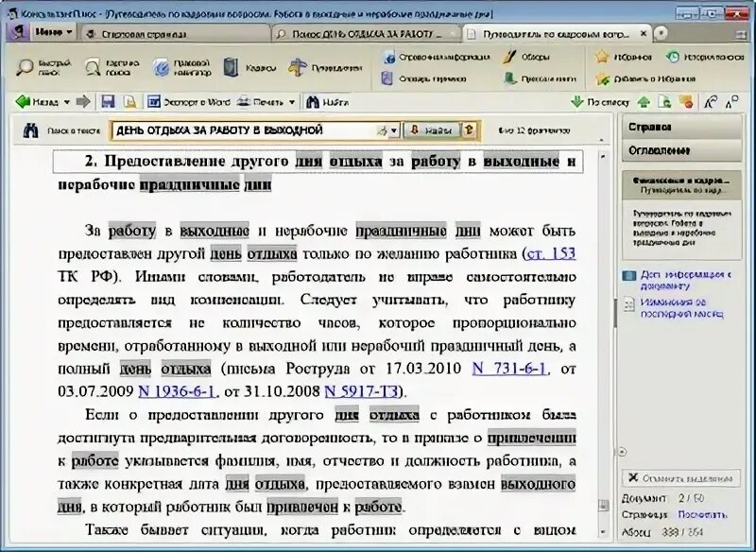Click Найти down button in text search

(432, 130)
